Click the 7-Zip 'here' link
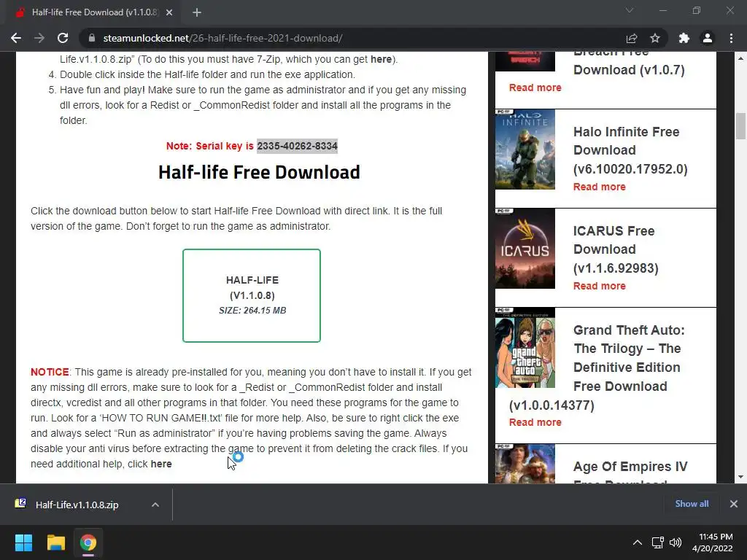Viewport: 747px width, 560px height. pos(381,60)
